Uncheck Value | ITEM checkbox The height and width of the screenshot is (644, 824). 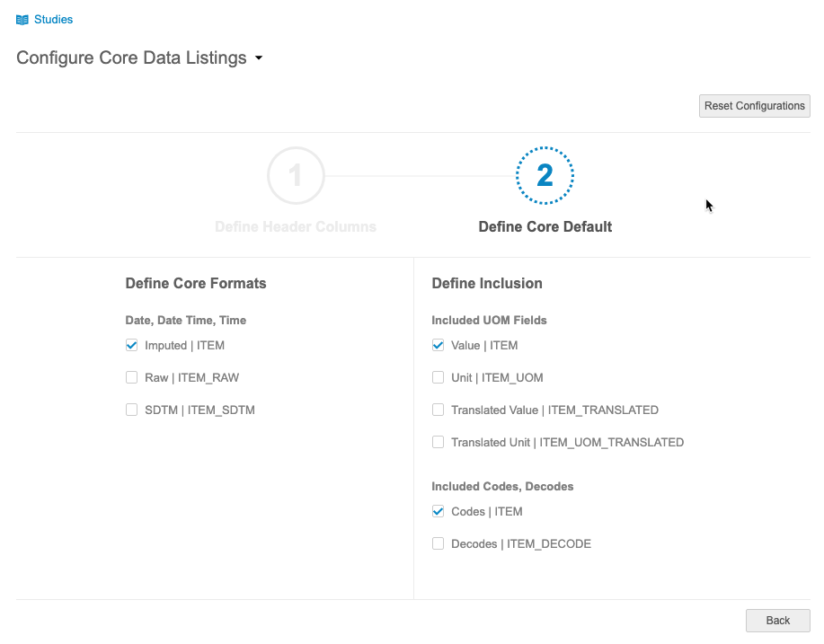[x=439, y=345]
